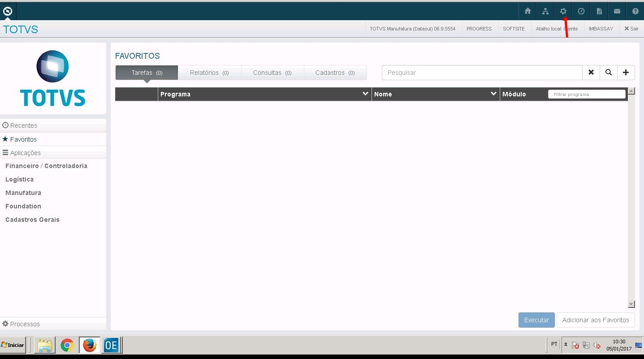
Task: Show hidden tray icons arrow
Action: point(566,345)
